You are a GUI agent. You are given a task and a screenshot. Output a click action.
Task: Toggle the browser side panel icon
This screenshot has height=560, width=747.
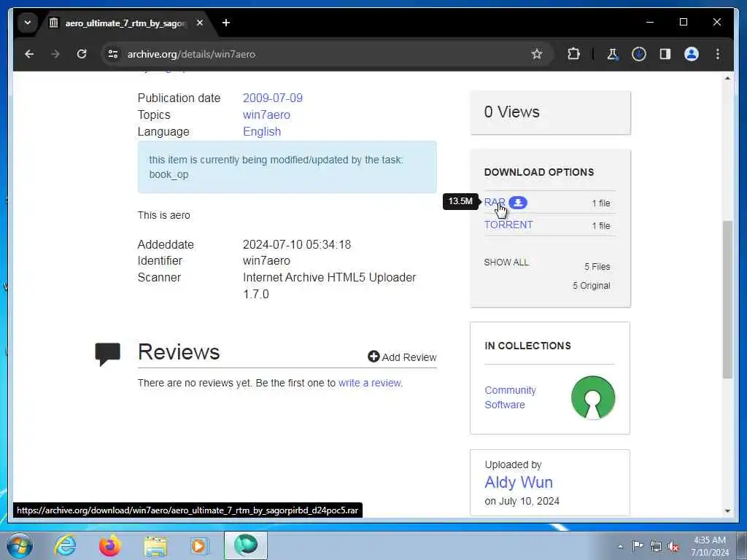[665, 54]
